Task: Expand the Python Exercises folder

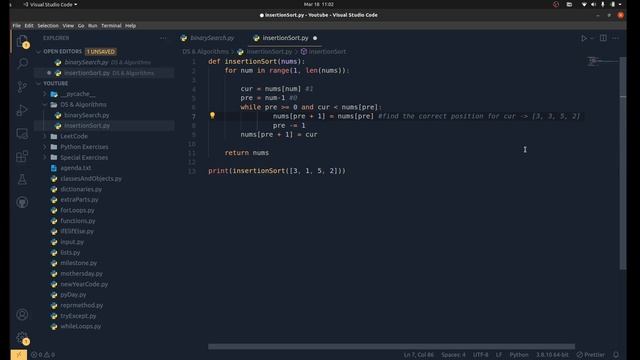Action: pyautogui.click(x=45, y=147)
